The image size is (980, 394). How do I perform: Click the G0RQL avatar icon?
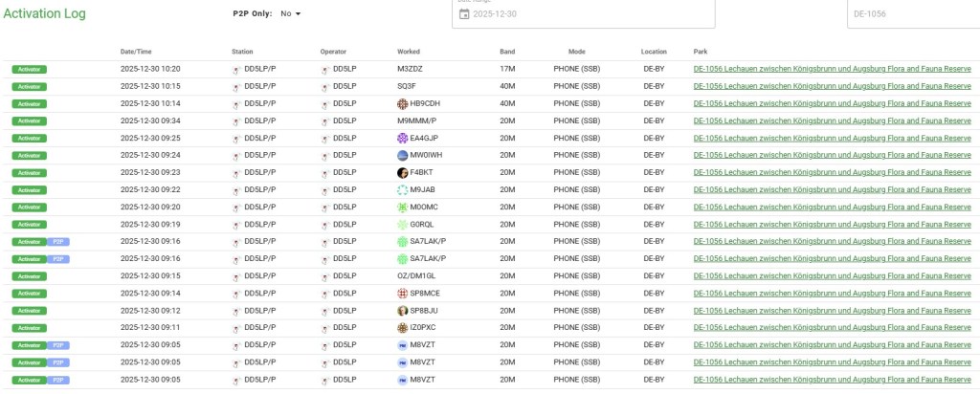coord(403,224)
